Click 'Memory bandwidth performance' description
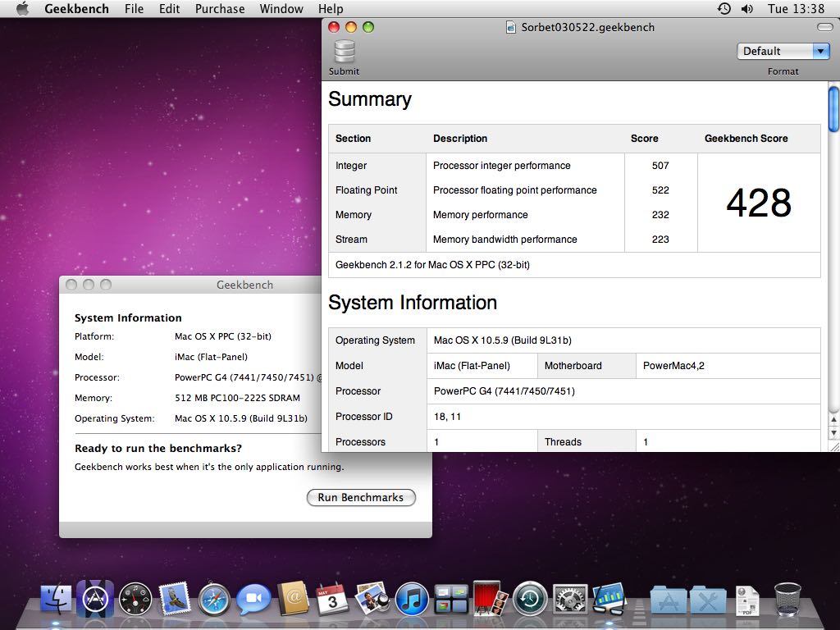 [504, 240]
